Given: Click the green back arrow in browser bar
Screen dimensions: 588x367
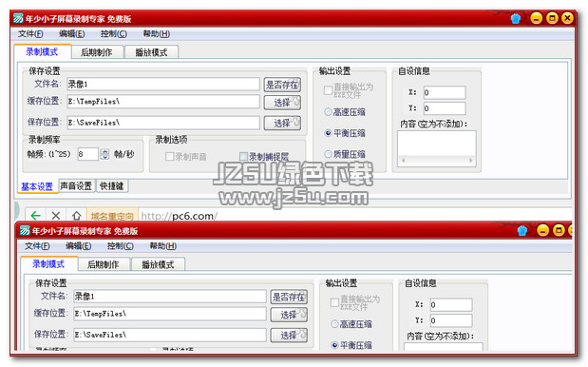Looking at the screenshot, I should tap(36, 216).
